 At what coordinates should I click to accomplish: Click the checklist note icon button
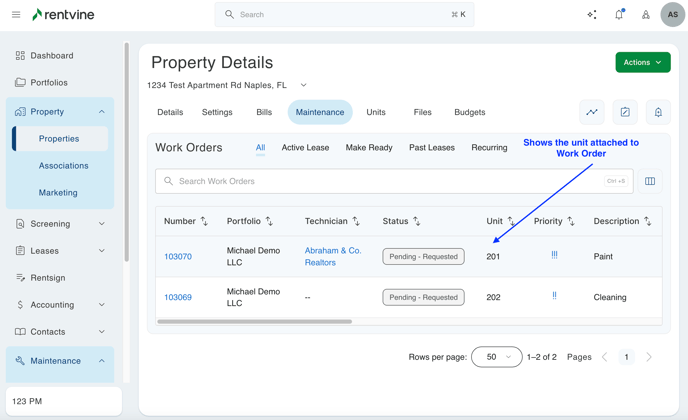[625, 113]
